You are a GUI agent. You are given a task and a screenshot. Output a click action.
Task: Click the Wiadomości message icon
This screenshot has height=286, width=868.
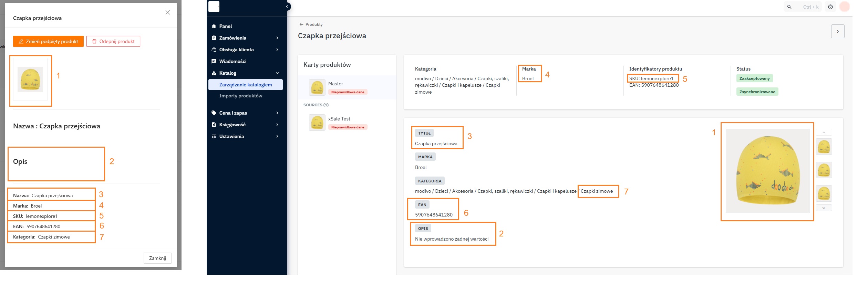[x=214, y=61]
